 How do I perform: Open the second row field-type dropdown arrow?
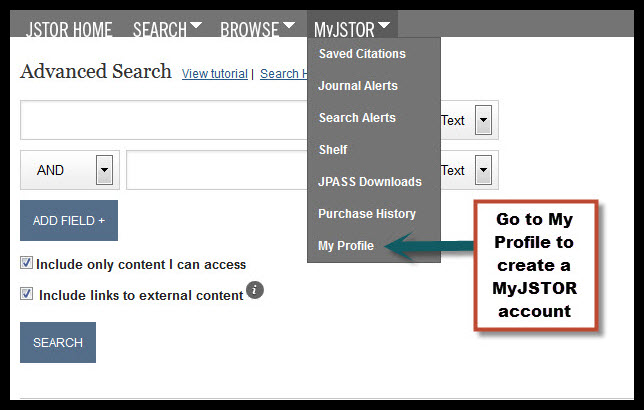tap(483, 170)
